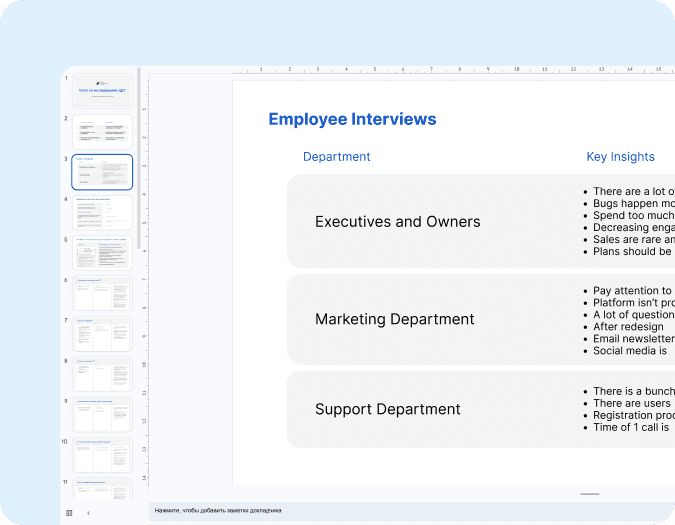
Task: Open slide 5 thumbnail
Action: point(102,253)
